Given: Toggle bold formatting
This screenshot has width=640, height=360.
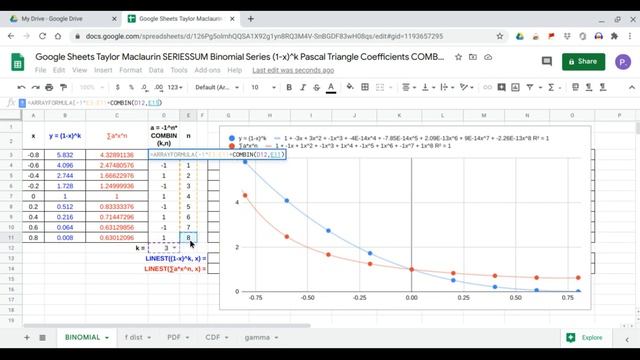Looking at the screenshot, I should pyautogui.click(x=289, y=87).
